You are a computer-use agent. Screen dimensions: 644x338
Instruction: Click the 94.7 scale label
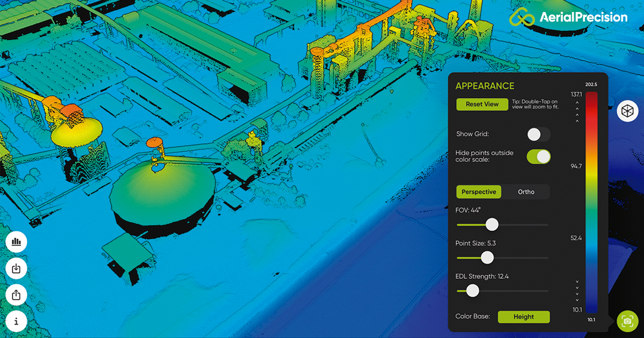pos(576,166)
